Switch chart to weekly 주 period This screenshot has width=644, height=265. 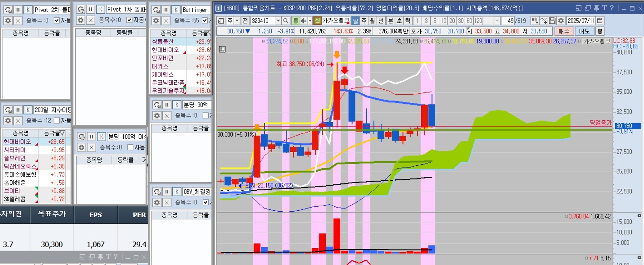click(x=364, y=21)
